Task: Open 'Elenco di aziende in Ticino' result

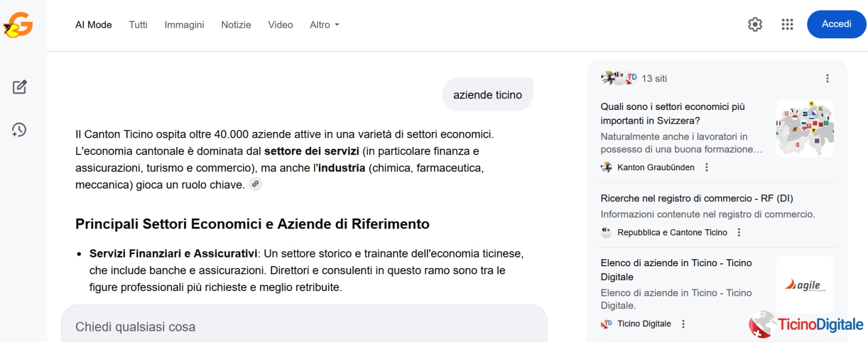Action: tap(676, 270)
